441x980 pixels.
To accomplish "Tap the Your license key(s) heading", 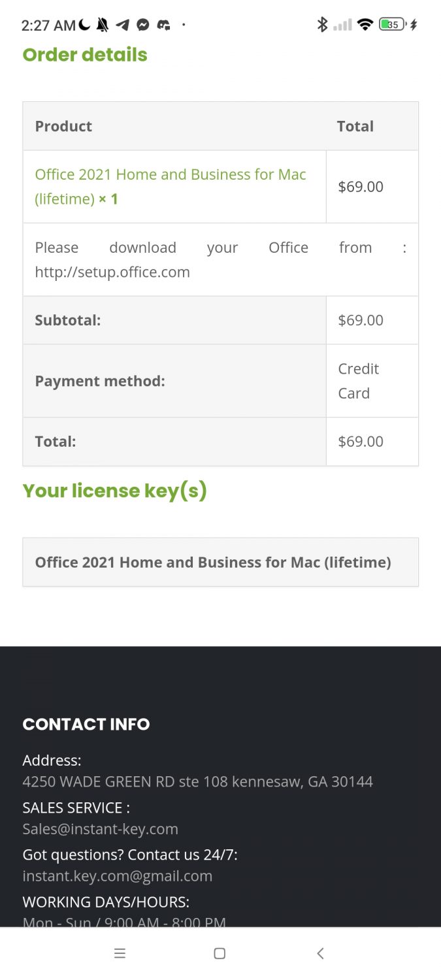I will click(114, 491).
